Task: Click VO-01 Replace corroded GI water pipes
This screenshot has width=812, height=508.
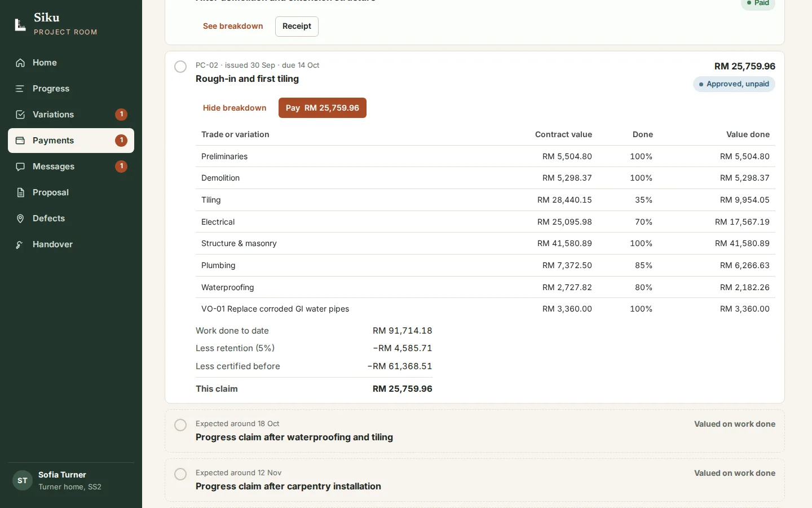Action: [275, 309]
